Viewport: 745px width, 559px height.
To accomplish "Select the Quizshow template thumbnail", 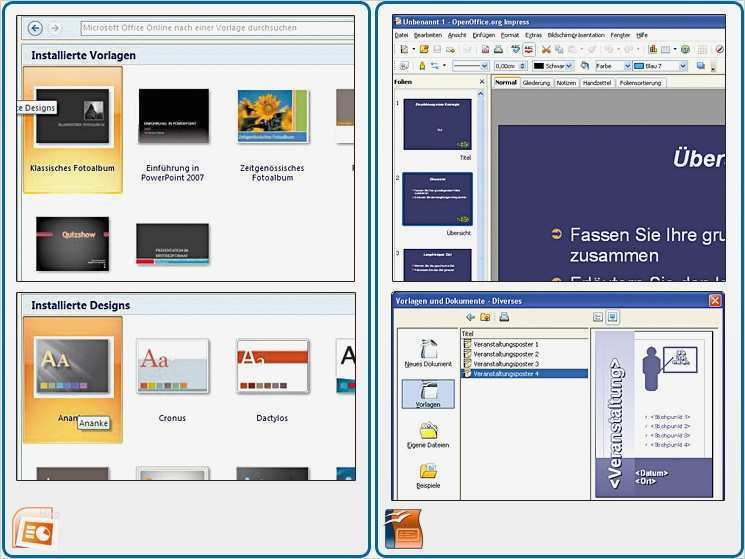I will pos(73,244).
